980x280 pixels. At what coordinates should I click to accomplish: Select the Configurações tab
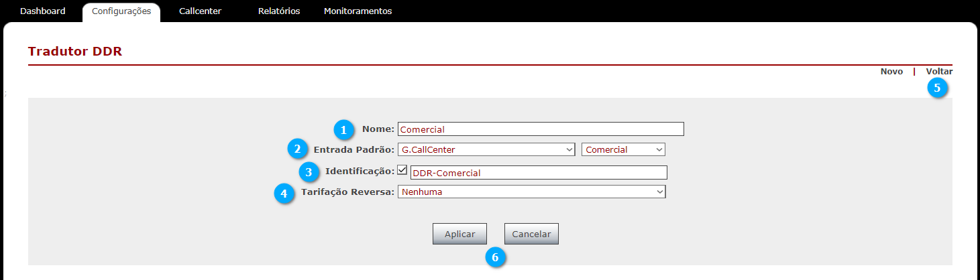(x=121, y=12)
